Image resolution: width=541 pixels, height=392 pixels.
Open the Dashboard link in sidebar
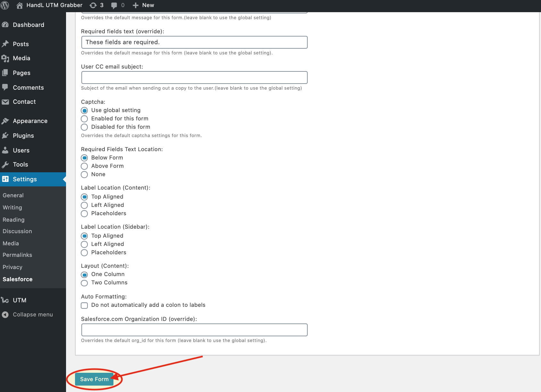tap(28, 25)
